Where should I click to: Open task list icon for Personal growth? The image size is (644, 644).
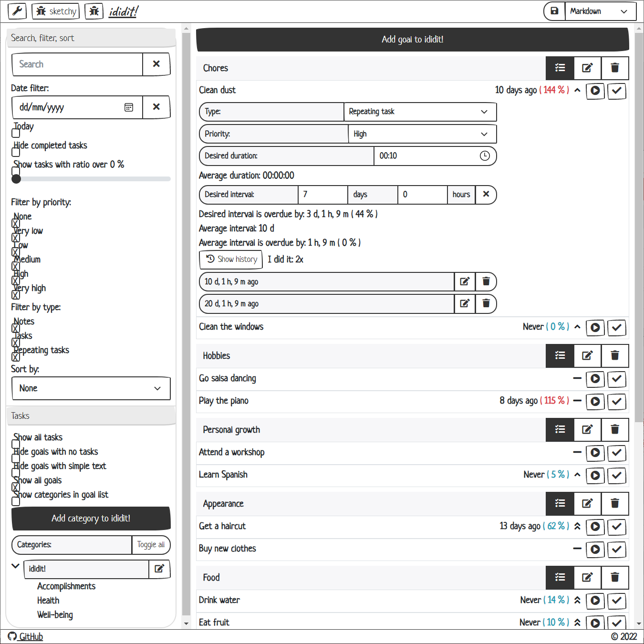560,430
